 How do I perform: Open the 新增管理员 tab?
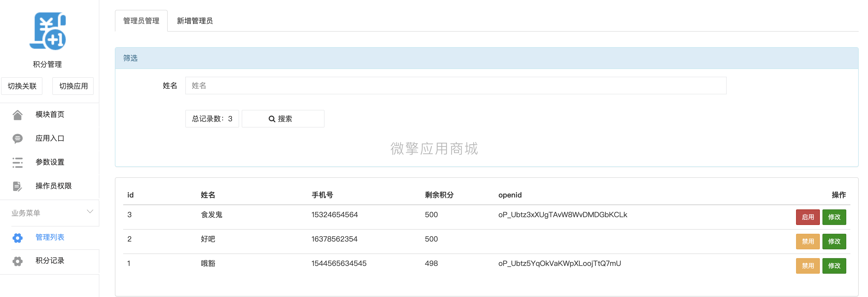tap(195, 21)
